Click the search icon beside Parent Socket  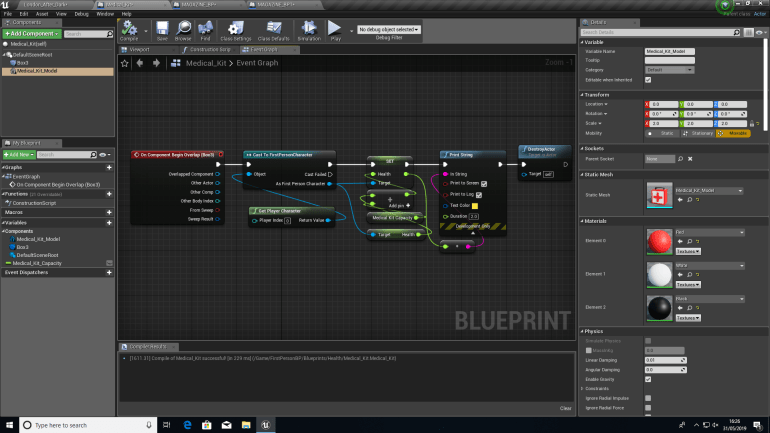click(680, 159)
